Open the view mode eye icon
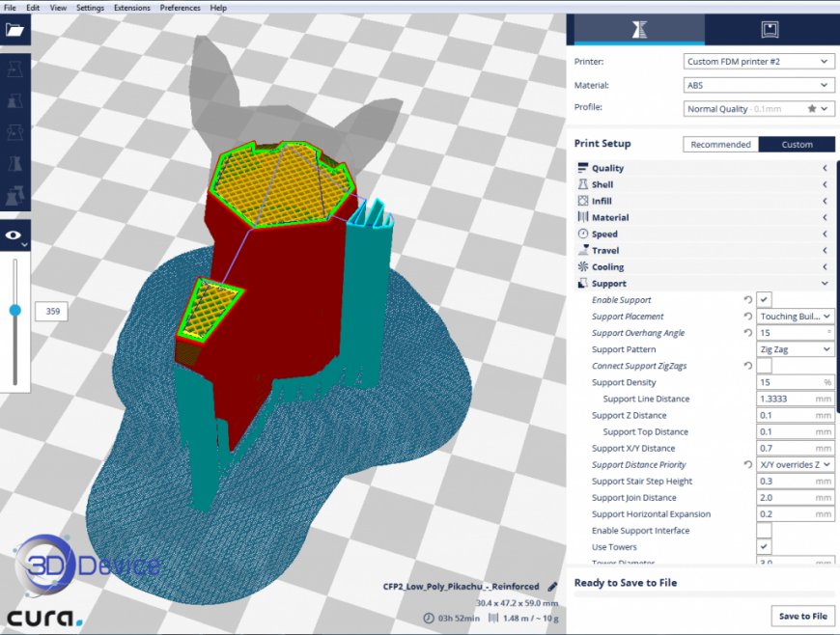840x635 pixels. [x=14, y=235]
